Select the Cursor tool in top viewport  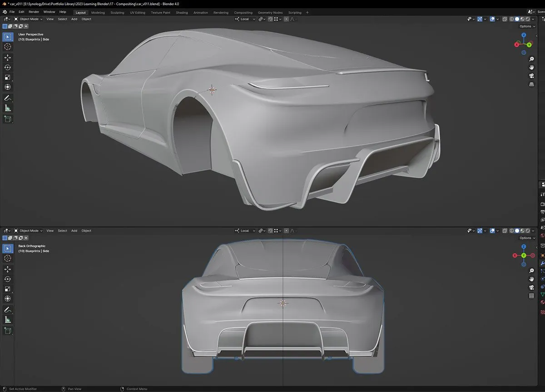[8, 46]
